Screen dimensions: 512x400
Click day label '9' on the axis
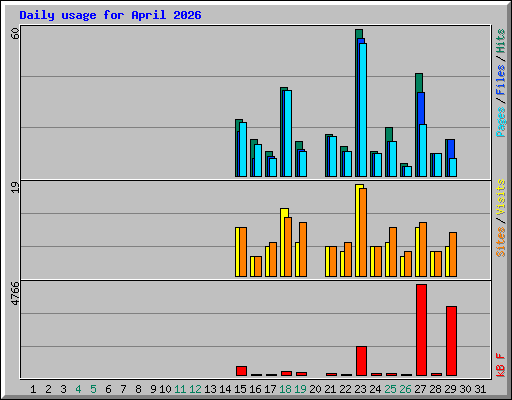click(x=153, y=389)
